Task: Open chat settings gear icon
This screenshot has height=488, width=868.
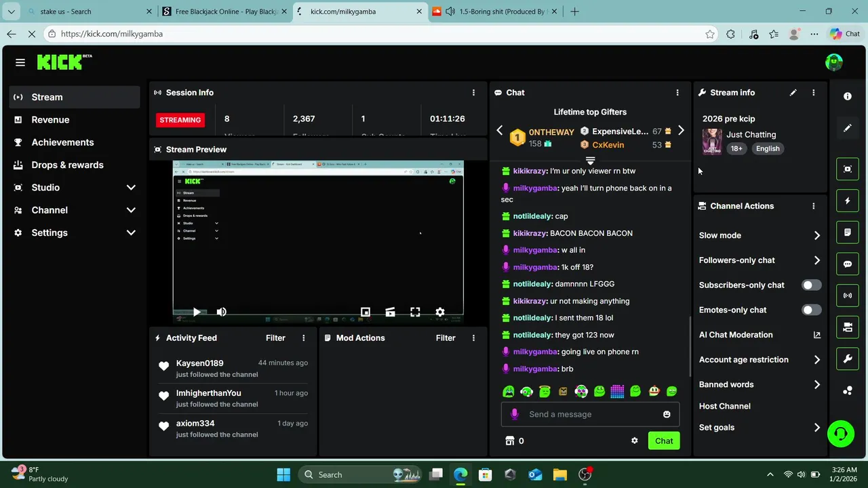Action: coord(634,441)
